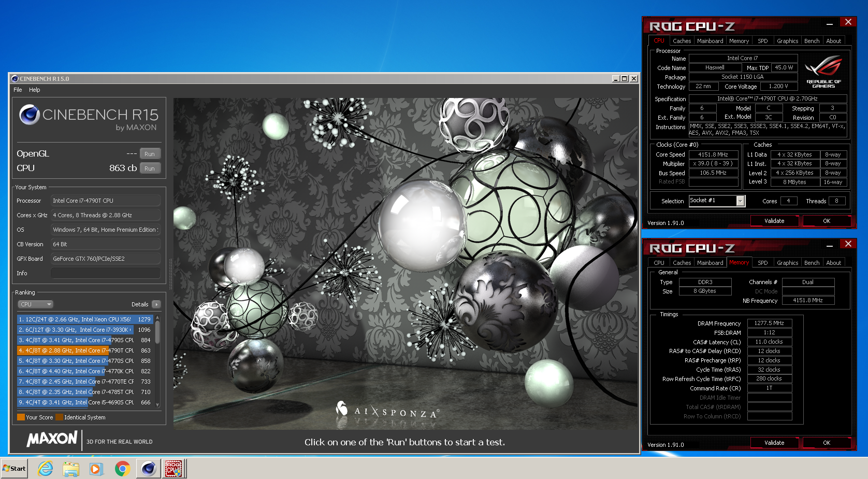The width and height of the screenshot is (868, 479).
Task: Open Bench tab in lower CPU-Z window
Action: [x=812, y=263]
